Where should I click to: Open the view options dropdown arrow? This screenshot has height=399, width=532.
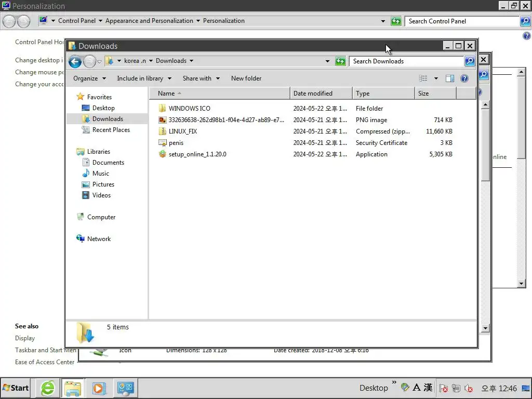pos(436,78)
